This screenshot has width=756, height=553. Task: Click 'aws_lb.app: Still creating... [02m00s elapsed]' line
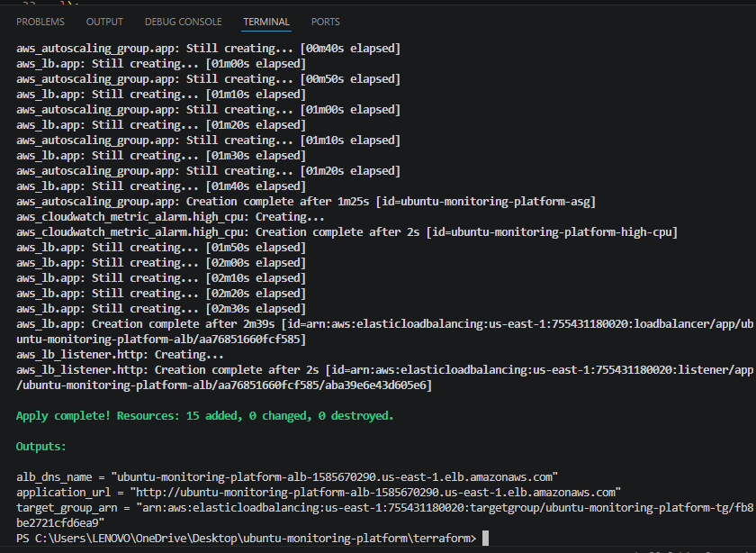tap(161, 262)
